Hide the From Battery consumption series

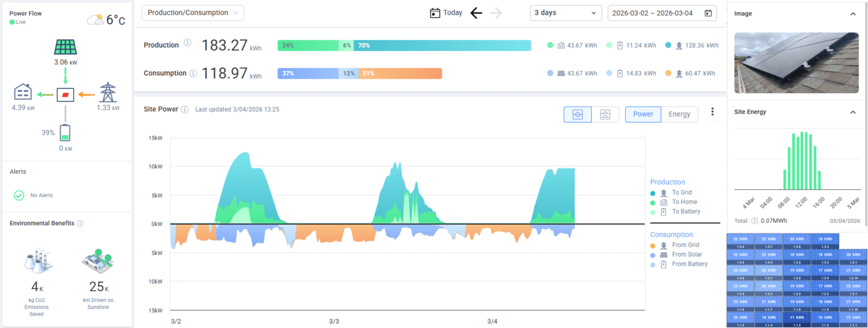point(689,264)
